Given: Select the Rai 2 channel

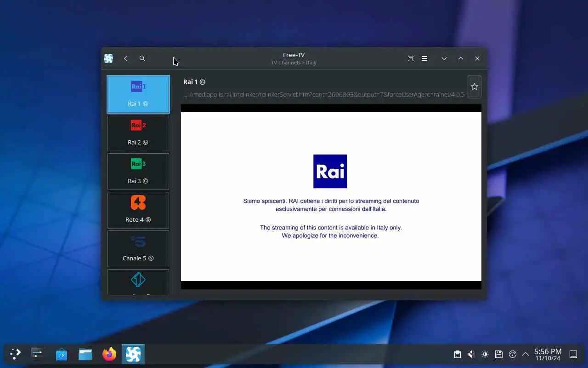Looking at the screenshot, I should 138,133.
